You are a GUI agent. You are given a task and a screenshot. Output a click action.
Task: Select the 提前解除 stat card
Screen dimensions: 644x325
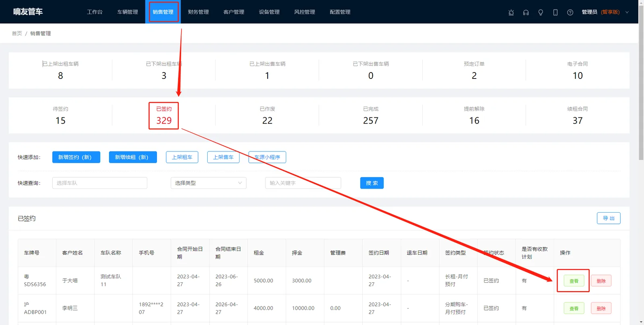474,116
